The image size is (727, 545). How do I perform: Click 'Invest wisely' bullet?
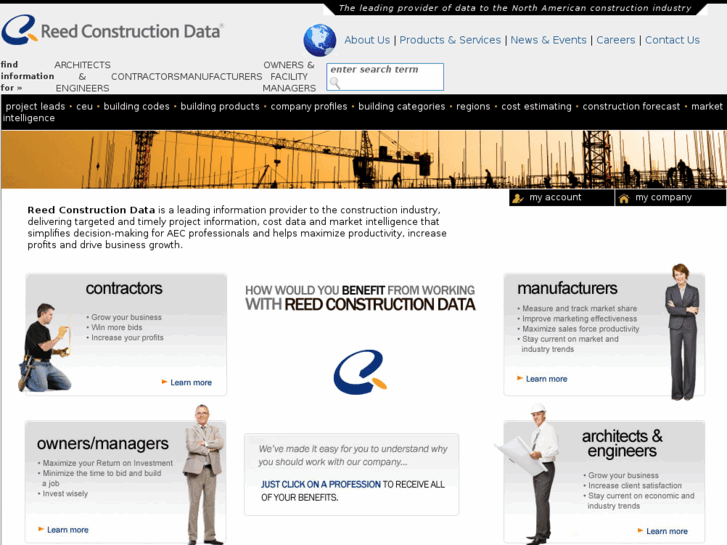tap(65, 494)
